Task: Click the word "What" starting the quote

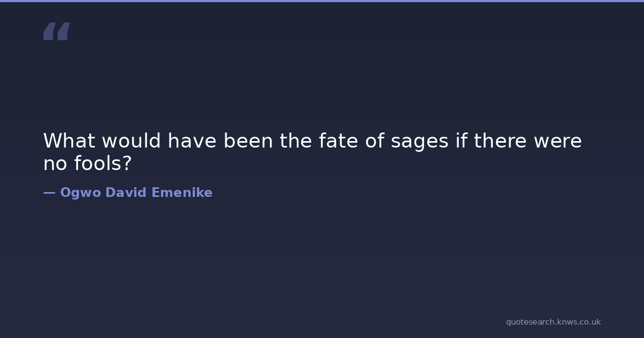Action: (x=69, y=141)
